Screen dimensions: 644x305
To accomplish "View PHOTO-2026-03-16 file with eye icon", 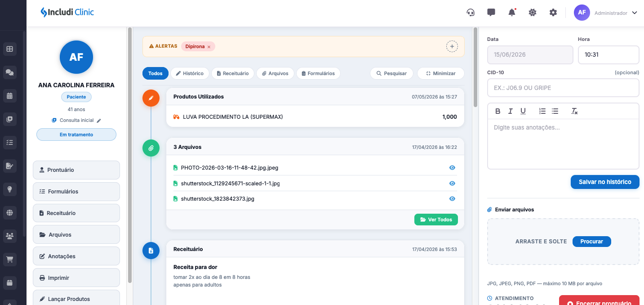I will tap(452, 168).
